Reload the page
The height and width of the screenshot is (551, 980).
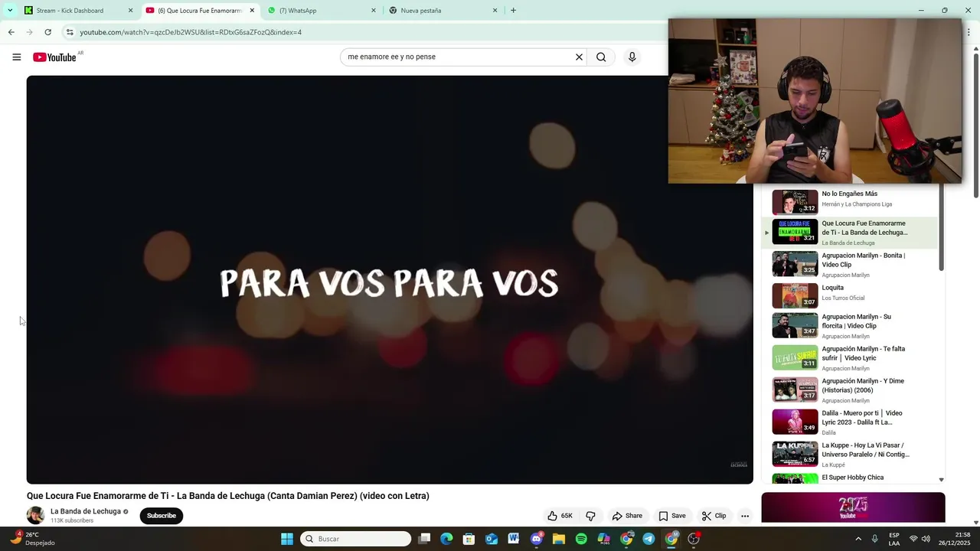[x=47, y=32]
